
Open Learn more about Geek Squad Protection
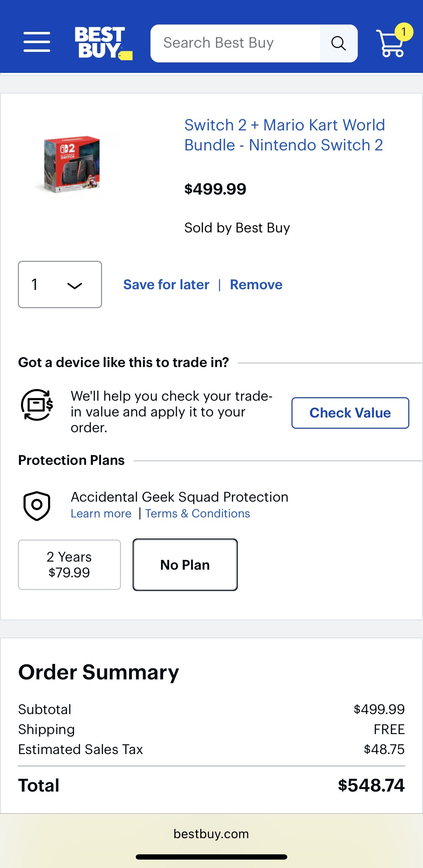(101, 514)
